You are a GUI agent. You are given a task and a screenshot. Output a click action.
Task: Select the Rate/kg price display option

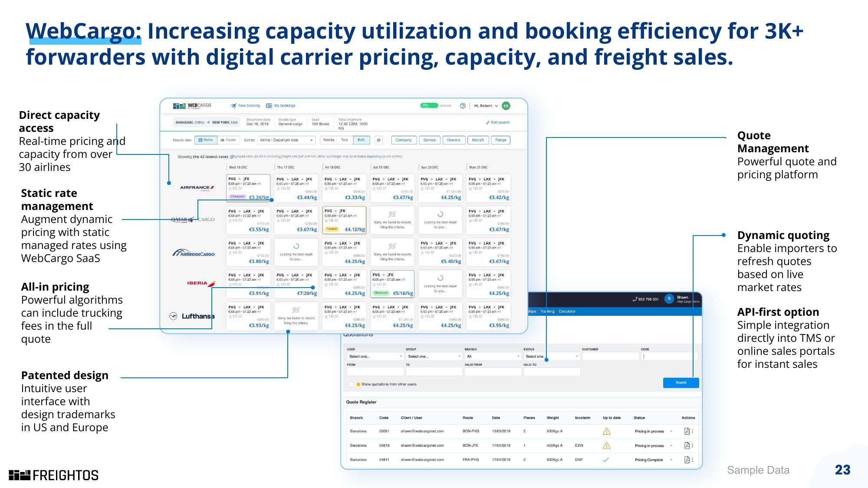pyautogui.click(x=329, y=140)
